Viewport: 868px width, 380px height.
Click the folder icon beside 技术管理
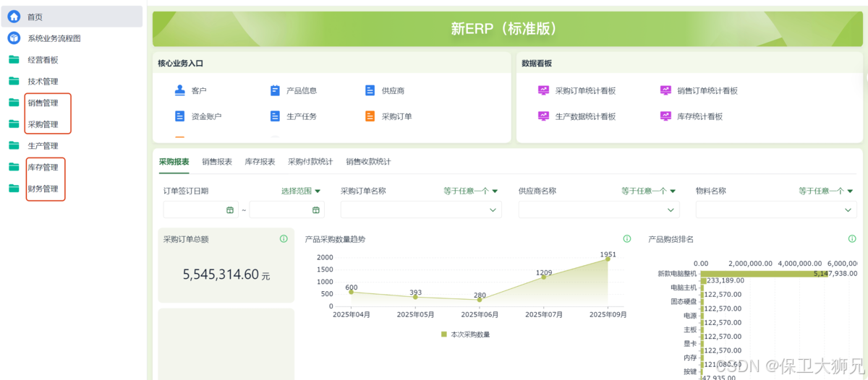coord(14,81)
